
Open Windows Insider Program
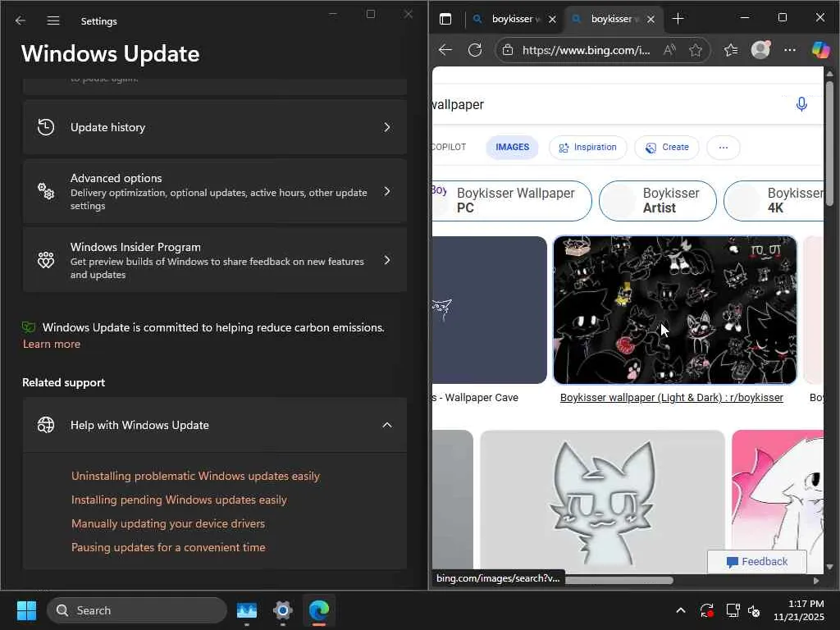(x=214, y=260)
